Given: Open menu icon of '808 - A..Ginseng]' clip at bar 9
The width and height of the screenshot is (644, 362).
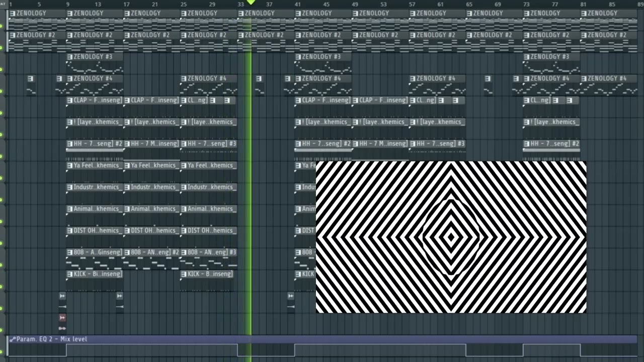Looking at the screenshot, I should coord(70,252).
